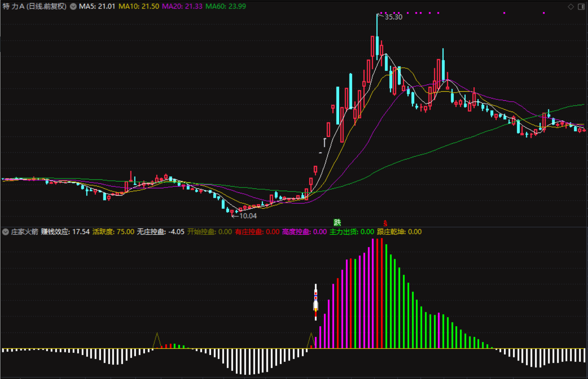Screen dimensions: 588x379
Task: Click the 特力A (日线.前复权) chart title
Action: [x=34, y=6]
